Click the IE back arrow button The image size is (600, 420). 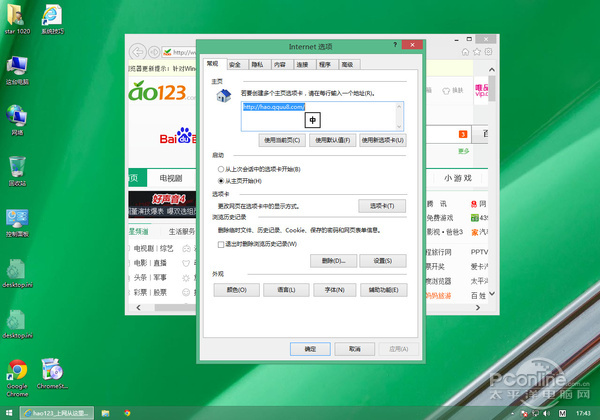(x=138, y=52)
